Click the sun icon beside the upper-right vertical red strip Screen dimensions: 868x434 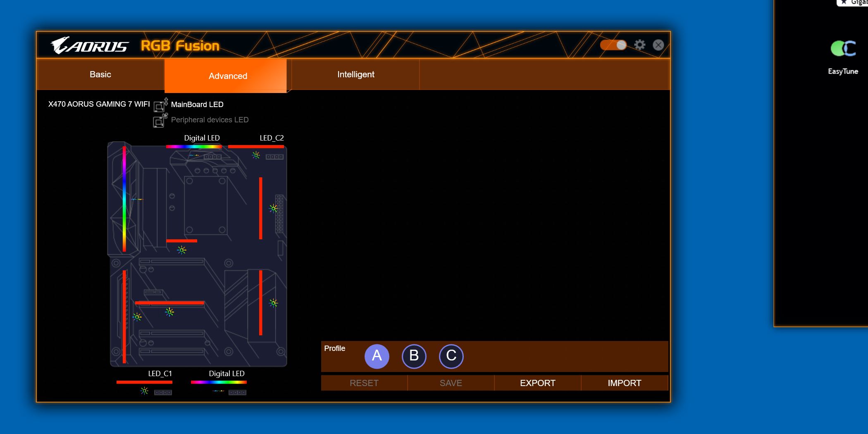click(x=273, y=209)
